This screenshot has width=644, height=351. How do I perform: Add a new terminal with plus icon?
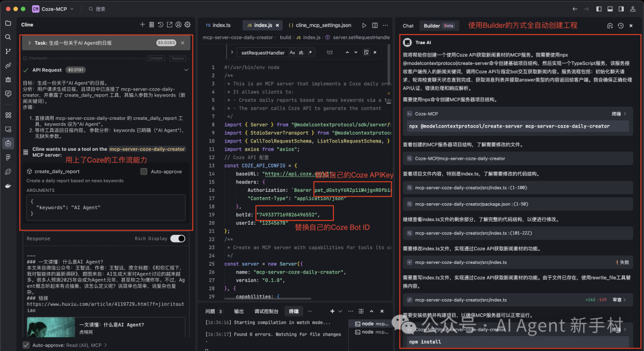tap(332, 311)
